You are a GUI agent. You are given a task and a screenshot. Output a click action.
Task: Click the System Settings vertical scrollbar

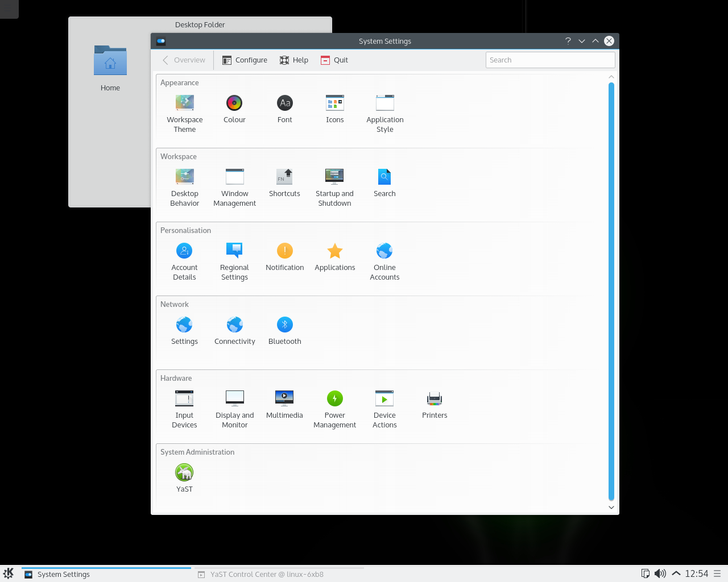pyautogui.click(x=611, y=292)
